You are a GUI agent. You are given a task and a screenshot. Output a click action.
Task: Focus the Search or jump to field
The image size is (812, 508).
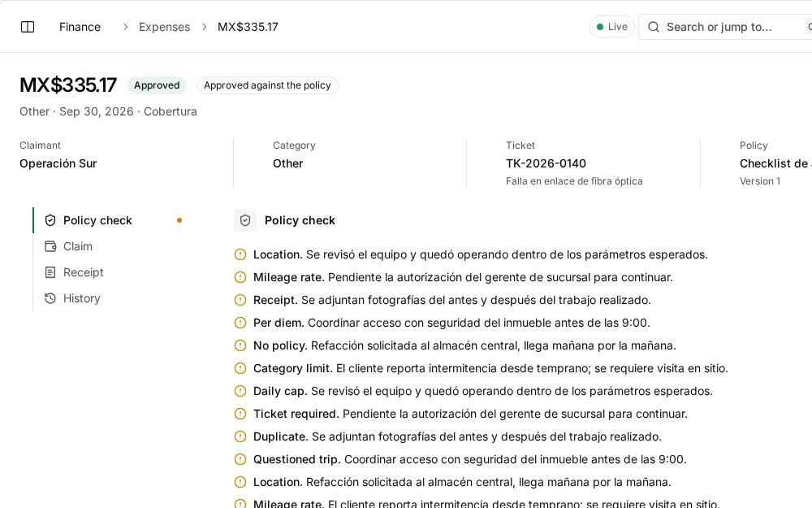[725, 27]
